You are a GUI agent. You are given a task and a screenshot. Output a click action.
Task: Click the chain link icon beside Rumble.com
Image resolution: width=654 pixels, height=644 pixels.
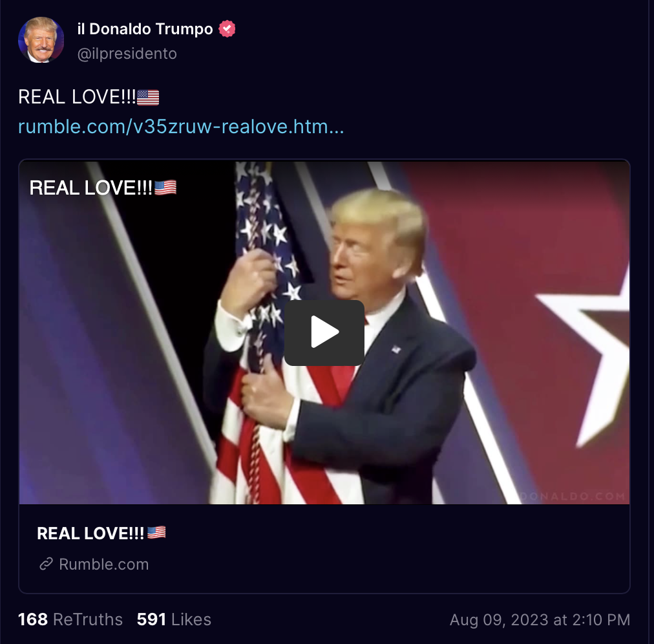[x=46, y=564]
